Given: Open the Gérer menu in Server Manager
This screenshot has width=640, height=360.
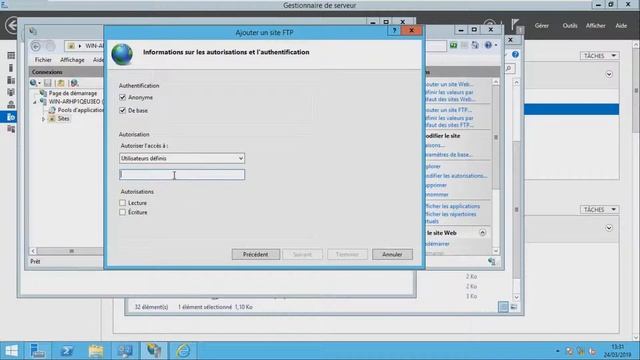Looking at the screenshot, I should point(542,25).
